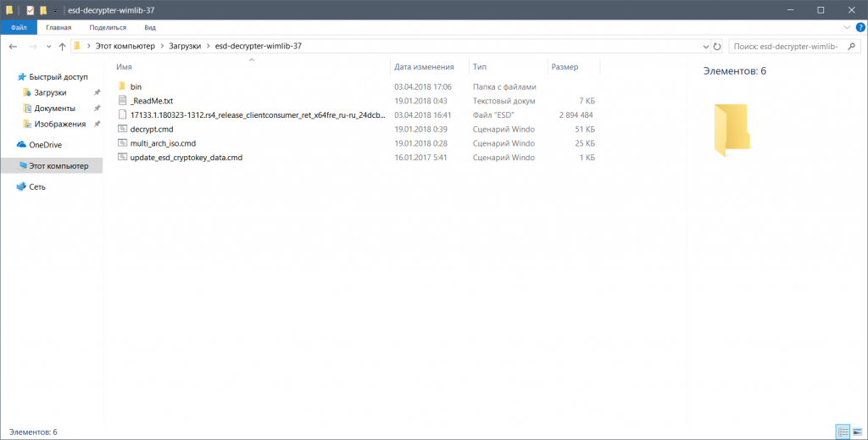The image size is (868, 440).
Task: Switch to the Вид ribbon tab
Action: 149,27
